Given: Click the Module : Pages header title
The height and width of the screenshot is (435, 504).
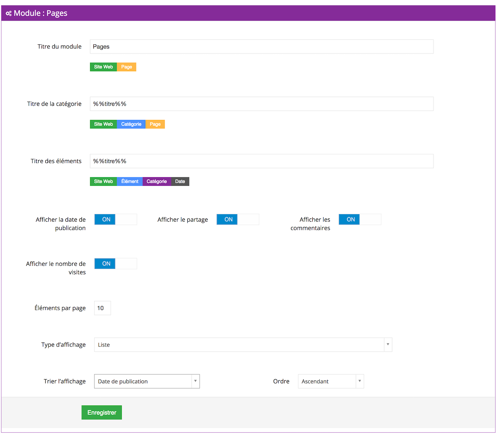Looking at the screenshot, I should 41,13.
